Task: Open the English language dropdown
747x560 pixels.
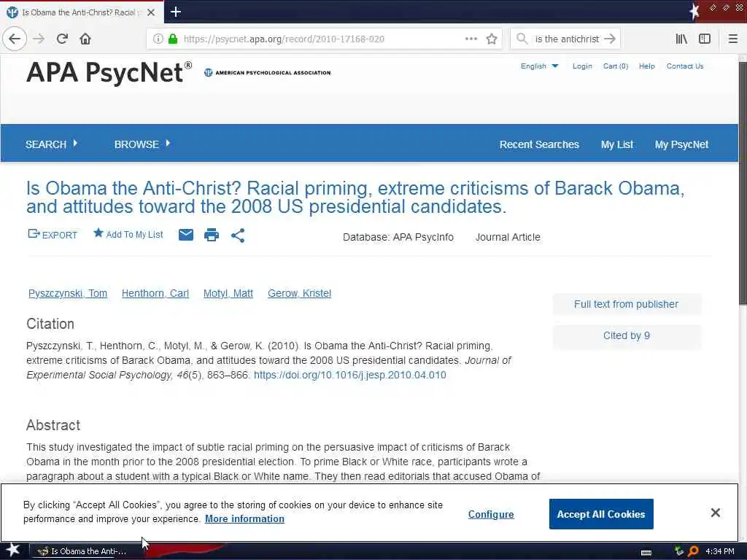Action: 539,66
